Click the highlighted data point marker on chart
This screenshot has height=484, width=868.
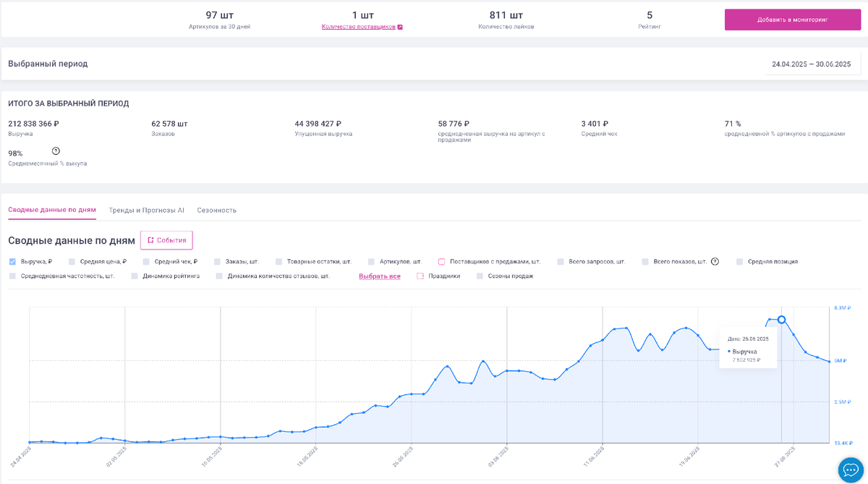(781, 319)
